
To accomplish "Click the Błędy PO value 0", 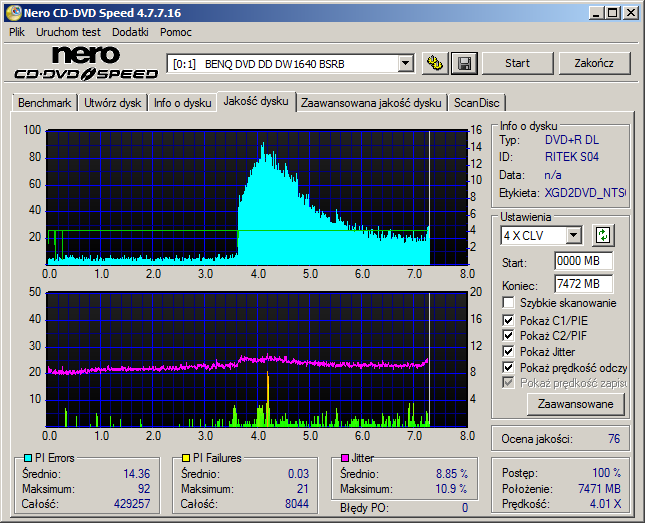I will pyautogui.click(x=464, y=508).
